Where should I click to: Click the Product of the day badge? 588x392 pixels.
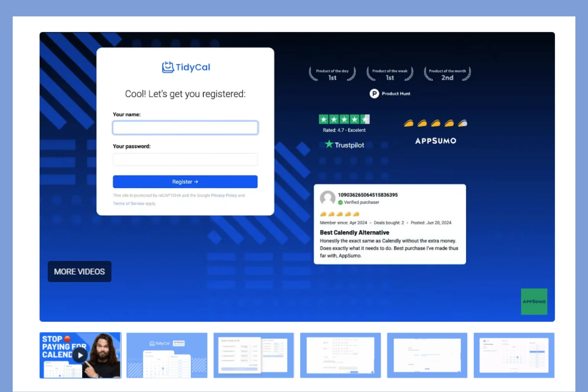tap(332, 74)
